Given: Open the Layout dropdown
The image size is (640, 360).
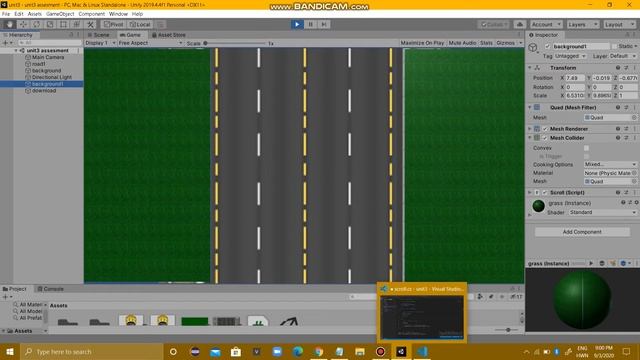Looking at the screenshot, I should coord(619,24).
